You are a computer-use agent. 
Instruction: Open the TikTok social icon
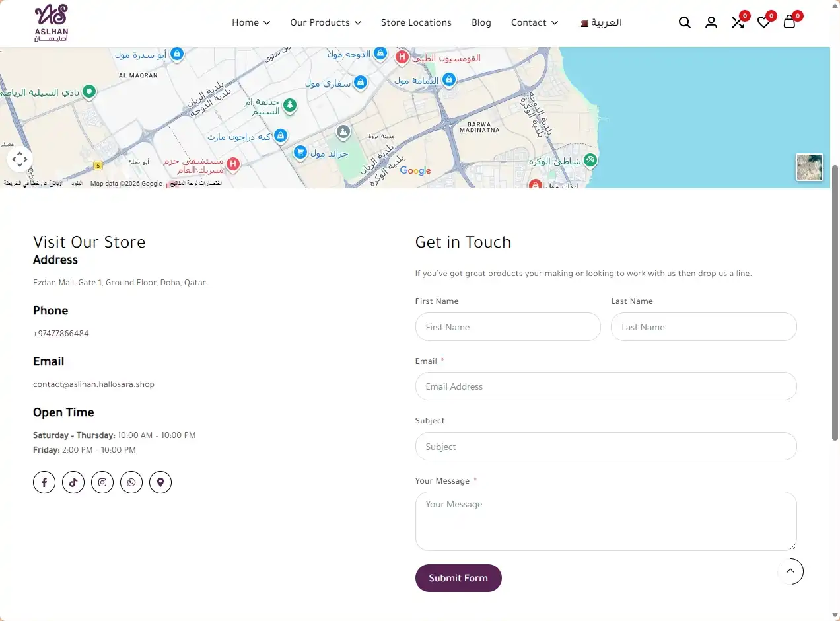73,482
